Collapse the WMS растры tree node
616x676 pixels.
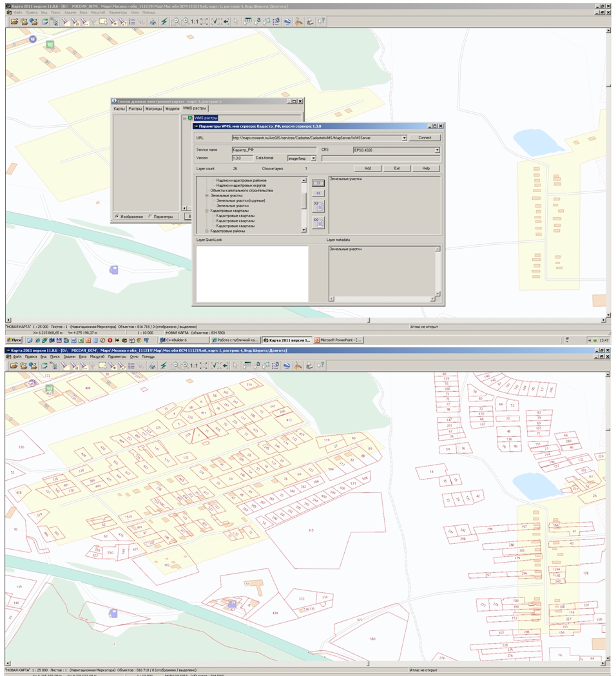click(x=185, y=118)
